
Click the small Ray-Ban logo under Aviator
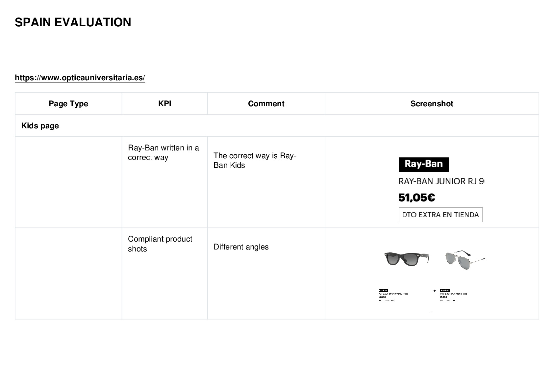coord(444,290)
